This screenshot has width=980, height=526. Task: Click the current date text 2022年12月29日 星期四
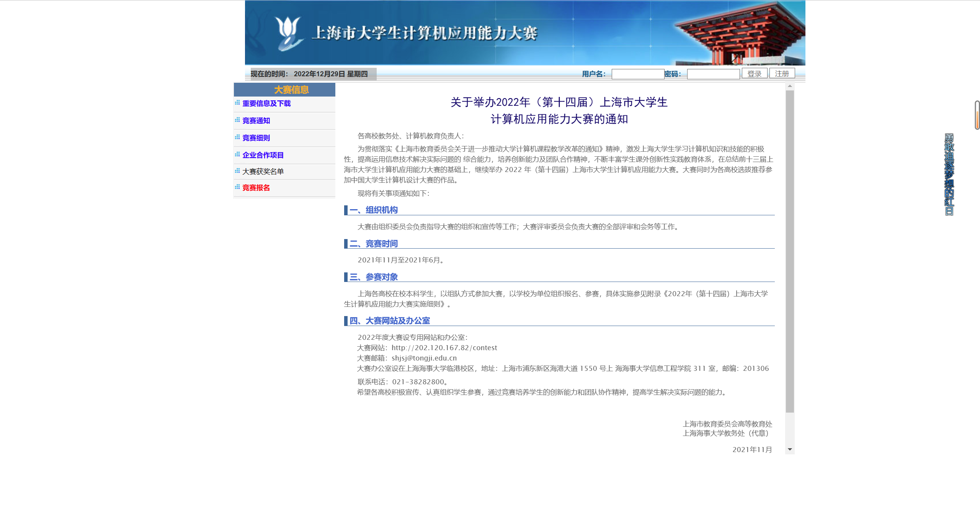(331, 74)
